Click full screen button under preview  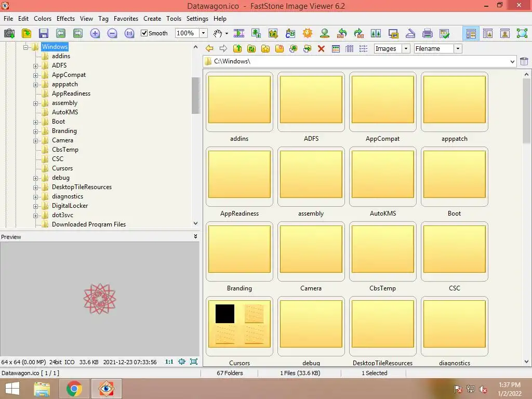pos(194,362)
